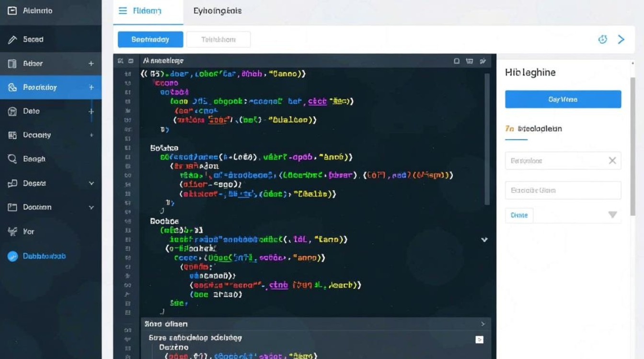This screenshot has height=359, width=644.
Task: Switch to the second tab at the top
Action: pyautogui.click(x=218, y=11)
